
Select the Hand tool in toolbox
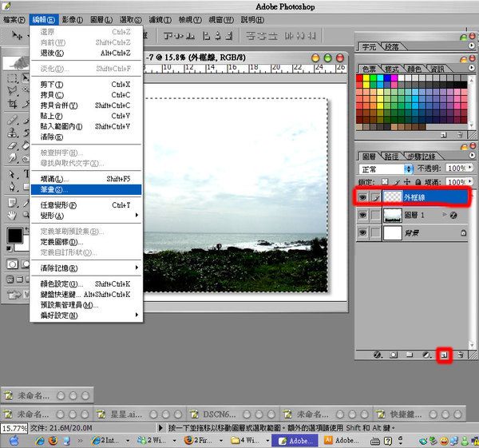pos(13,215)
